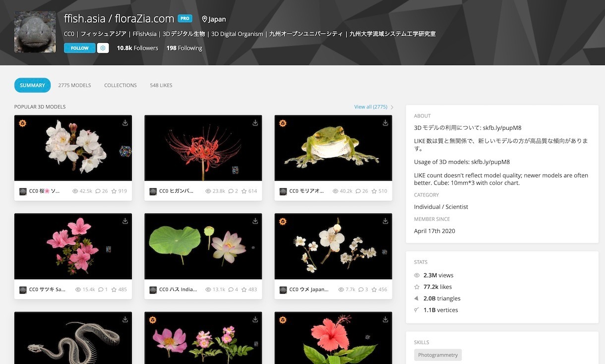Open the 'CC0 ウメ Japan...' model title

point(309,289)
